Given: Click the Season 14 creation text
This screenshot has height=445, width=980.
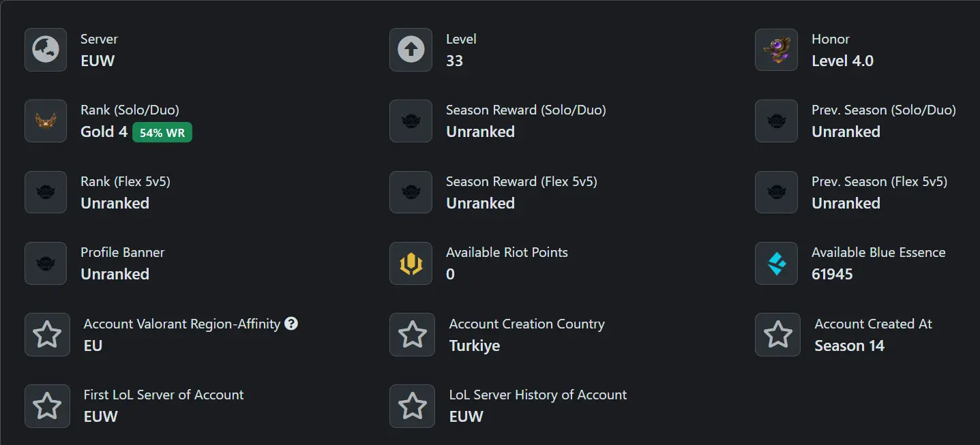Looking at the screenshot, I should point(849,346).
